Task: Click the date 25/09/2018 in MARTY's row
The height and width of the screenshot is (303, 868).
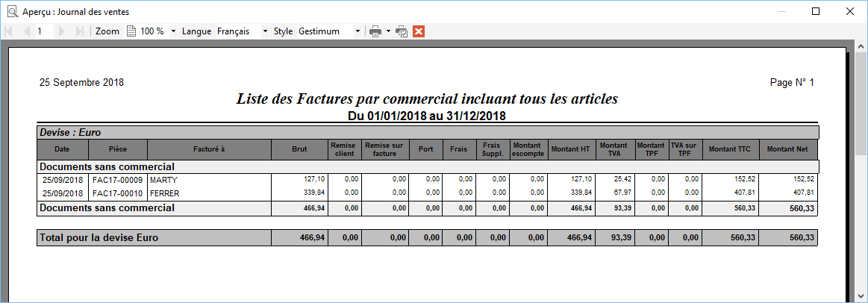Action: [63, 180]
